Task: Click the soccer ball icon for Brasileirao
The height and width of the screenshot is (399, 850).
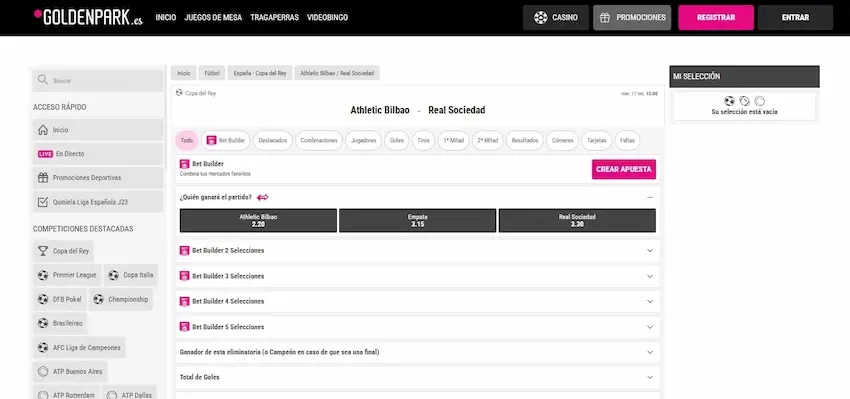Action: click(43, 323)
